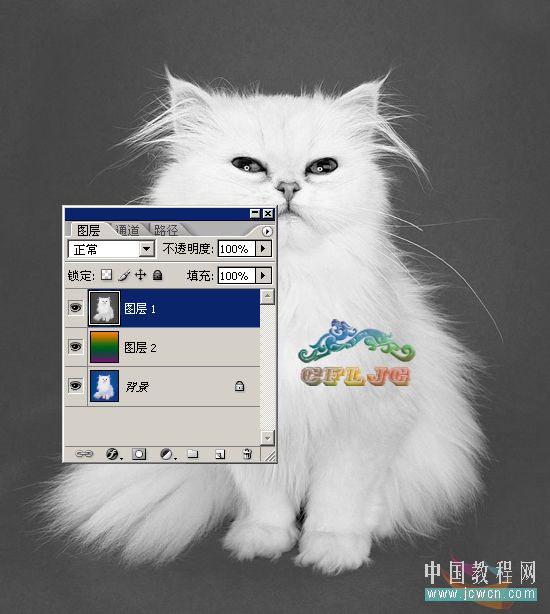Lock all layer attributes
This screenshot has height=614, width=550.
(x=158, y=275)
